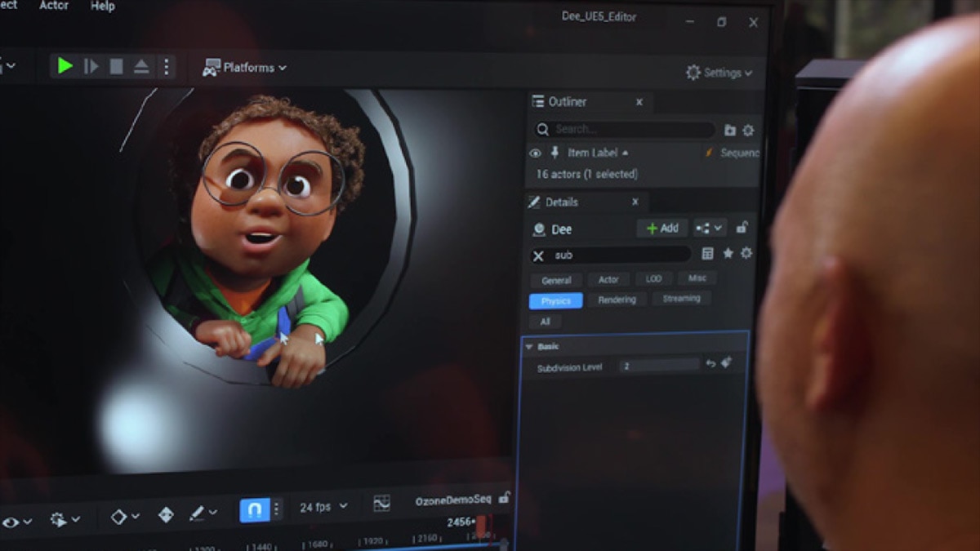Toggle the Physics filter
The width and height of the screenshot is (980, 551).
556,301
